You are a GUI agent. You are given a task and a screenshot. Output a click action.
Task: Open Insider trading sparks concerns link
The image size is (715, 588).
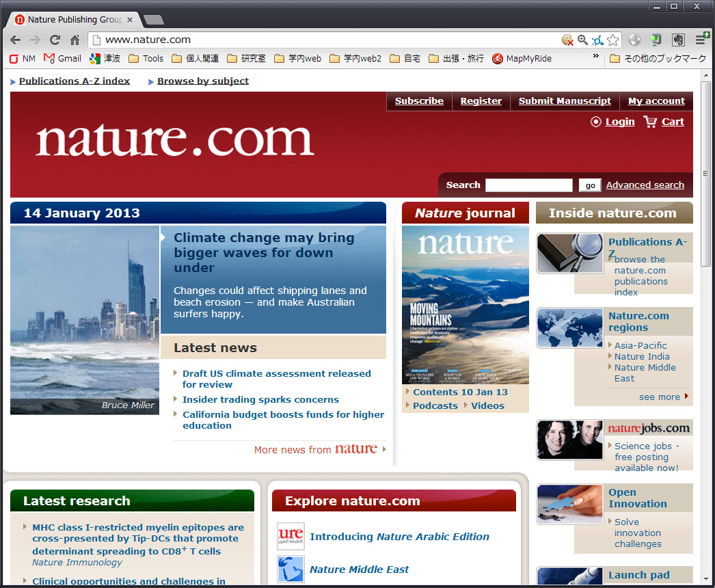pos(260,399)
